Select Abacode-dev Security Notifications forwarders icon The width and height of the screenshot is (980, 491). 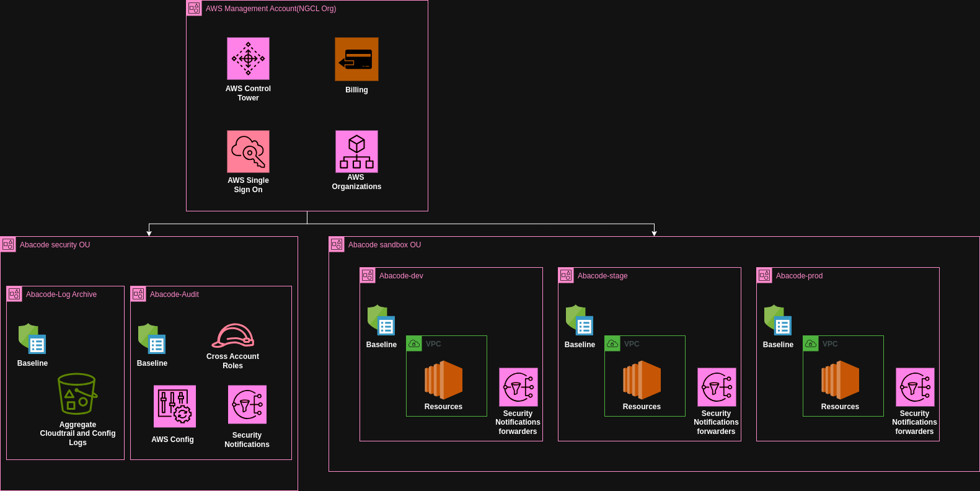pyautogui.click(x=518, y=387)
